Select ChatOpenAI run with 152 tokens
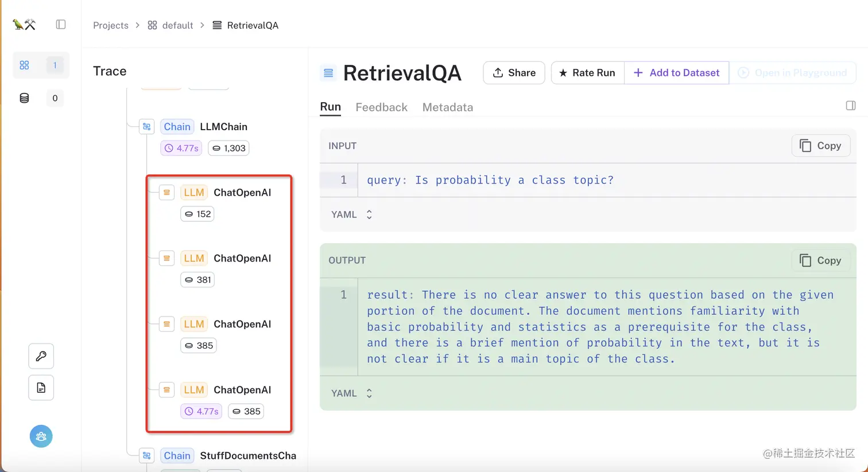 coord(242,193)
